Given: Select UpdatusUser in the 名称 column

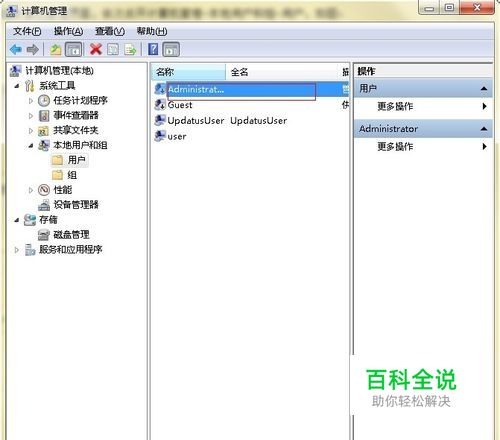Looking at the screenshot, I should coord(196,121).
